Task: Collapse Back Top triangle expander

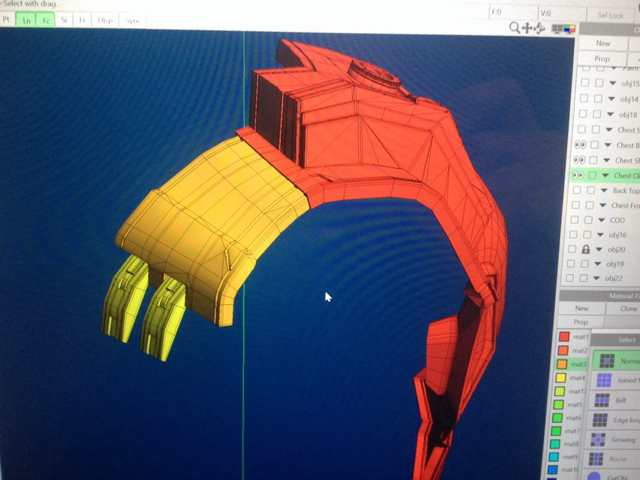Action: [x=604, y=190]
